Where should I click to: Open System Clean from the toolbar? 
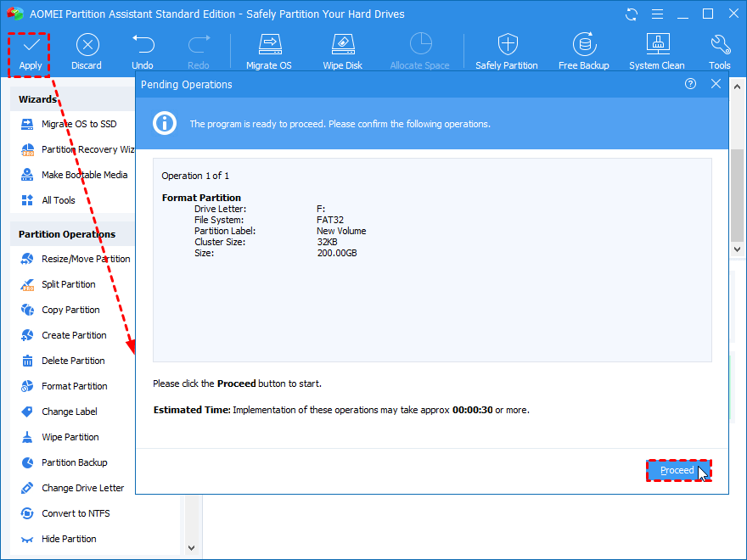(x=656, y=46)
